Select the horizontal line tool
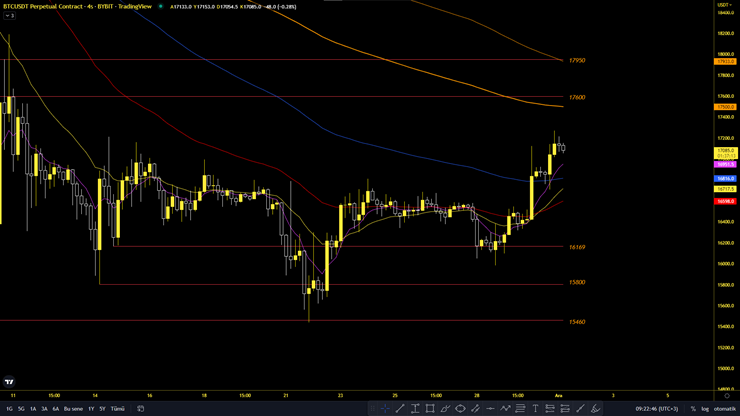The image size is (740, 416). [490, 408]
